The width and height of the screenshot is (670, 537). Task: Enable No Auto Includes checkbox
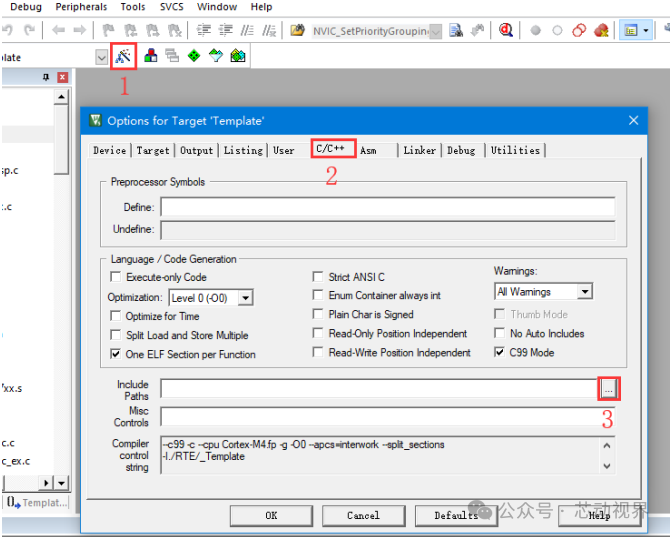(x=499, y=333)
